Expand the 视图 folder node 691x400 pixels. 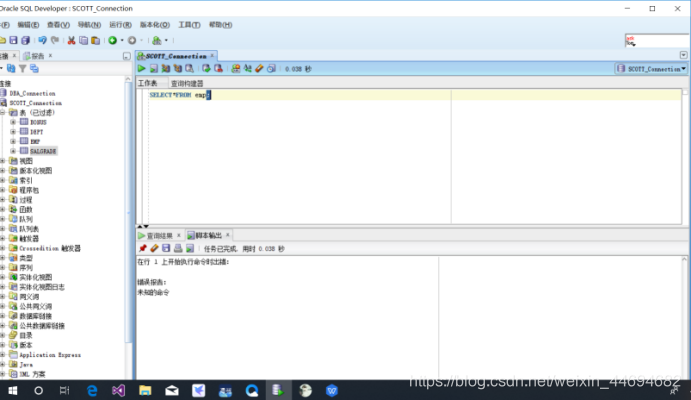click(x=3, y=161)
